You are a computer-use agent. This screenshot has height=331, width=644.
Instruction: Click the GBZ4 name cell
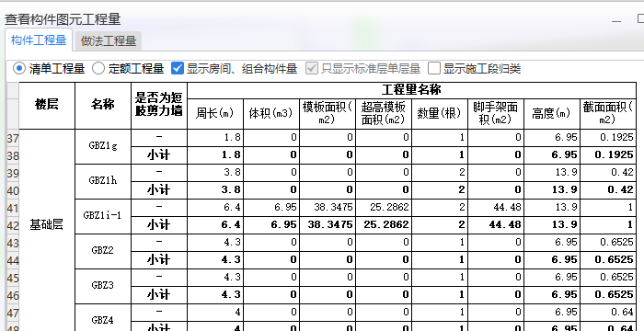coord(103,318)
